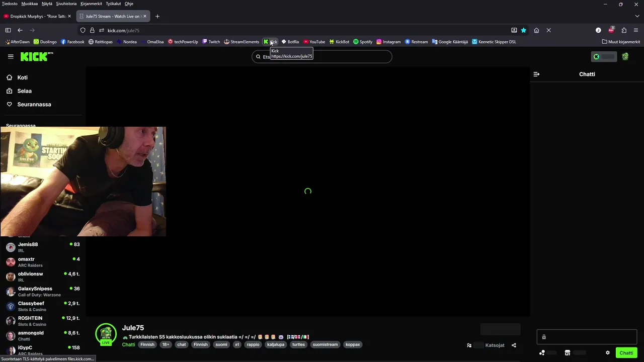This screenshot has height=362, width=644.
Task: Open followed channel GalaxySnipess
Action: 43,291
